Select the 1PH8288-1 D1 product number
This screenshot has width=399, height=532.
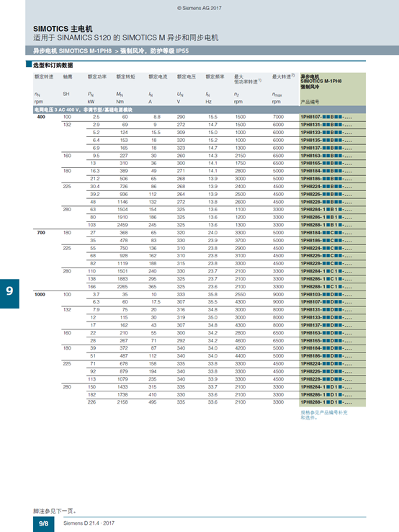[326, 402]
